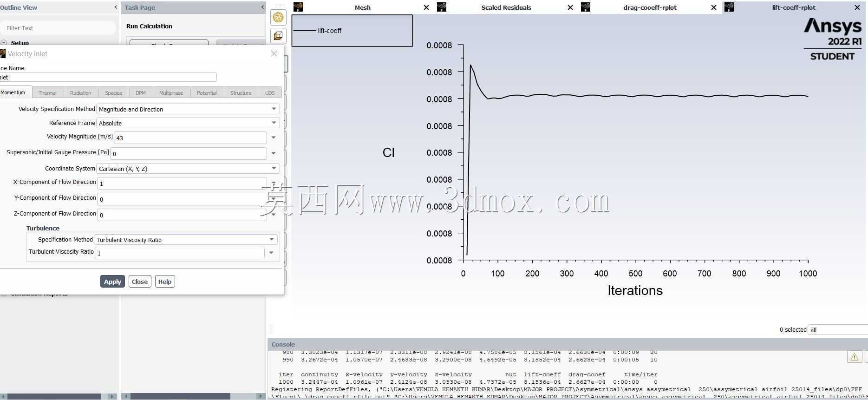Open the drag-cooeff-rplot tab

tap(650, 7)
